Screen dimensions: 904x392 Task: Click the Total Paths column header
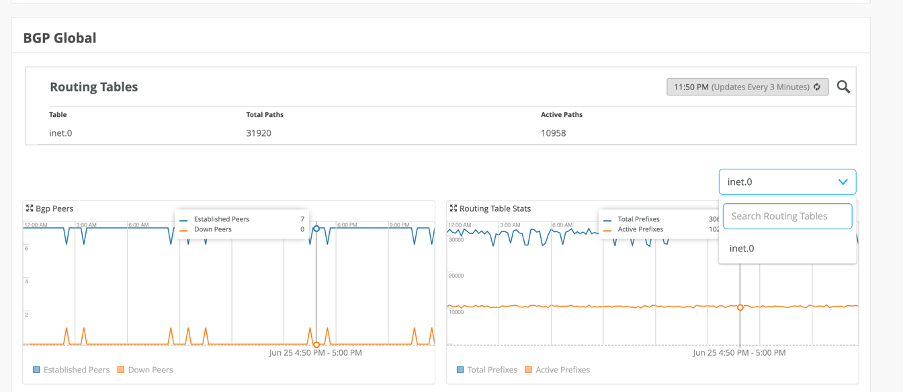[265, 115]
